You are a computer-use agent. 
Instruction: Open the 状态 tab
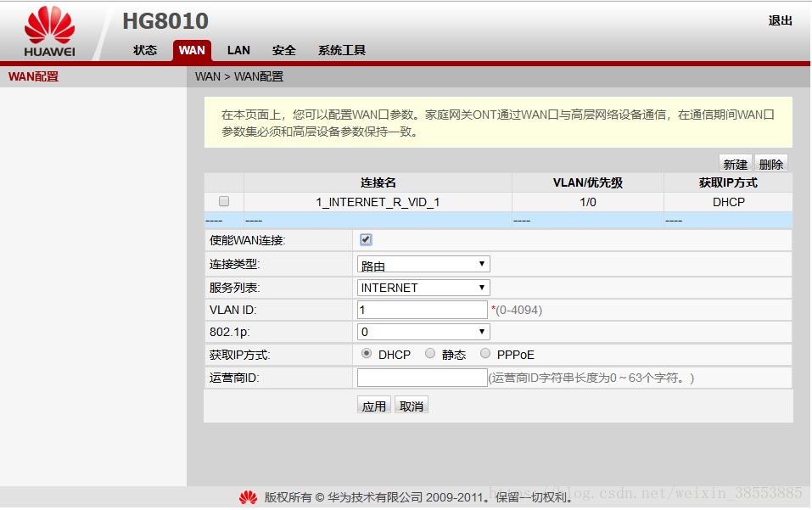pos(145,50)
